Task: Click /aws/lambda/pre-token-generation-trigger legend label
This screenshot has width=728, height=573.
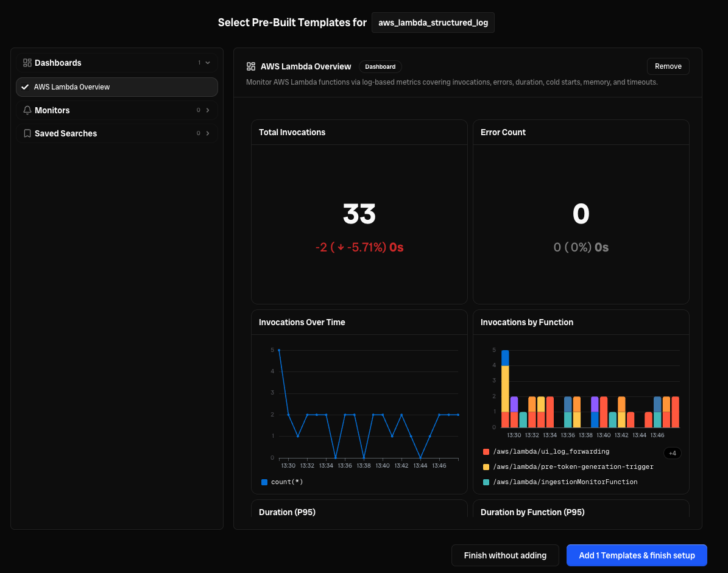Action: tap(573, 467)
